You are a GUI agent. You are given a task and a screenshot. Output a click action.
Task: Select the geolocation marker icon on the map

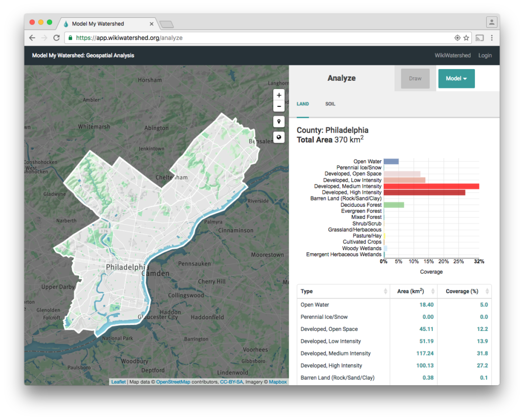point(279,121)
